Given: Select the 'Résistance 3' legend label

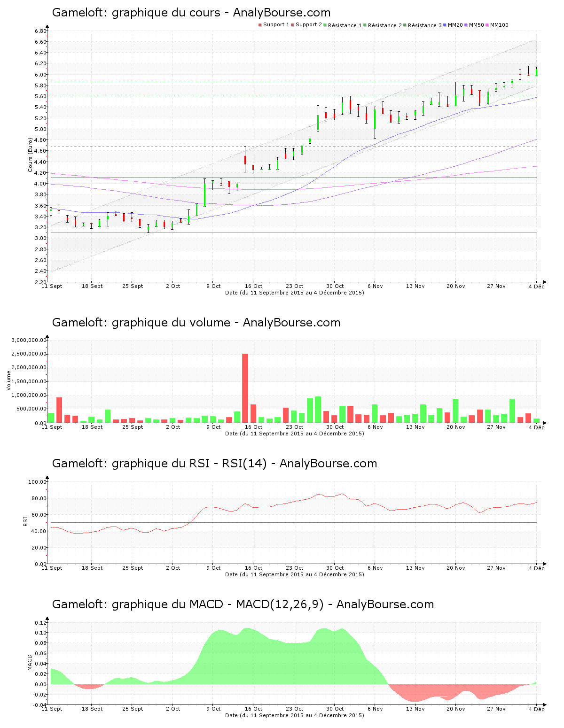Looking at the screenshot, I should click(x=425, y=25).
